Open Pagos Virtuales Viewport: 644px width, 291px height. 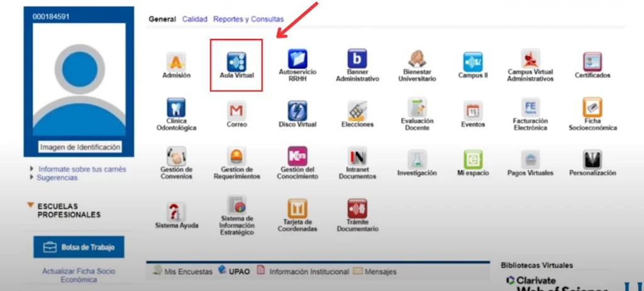click(x=531, y=160)
